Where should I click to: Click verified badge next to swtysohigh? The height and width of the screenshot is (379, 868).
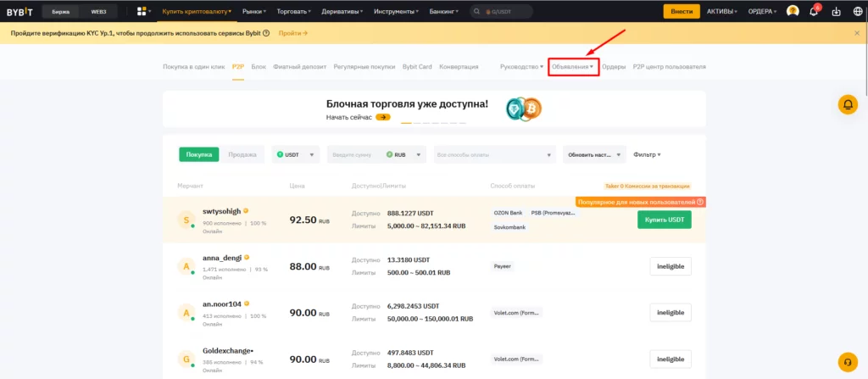(x=246, y=210)
